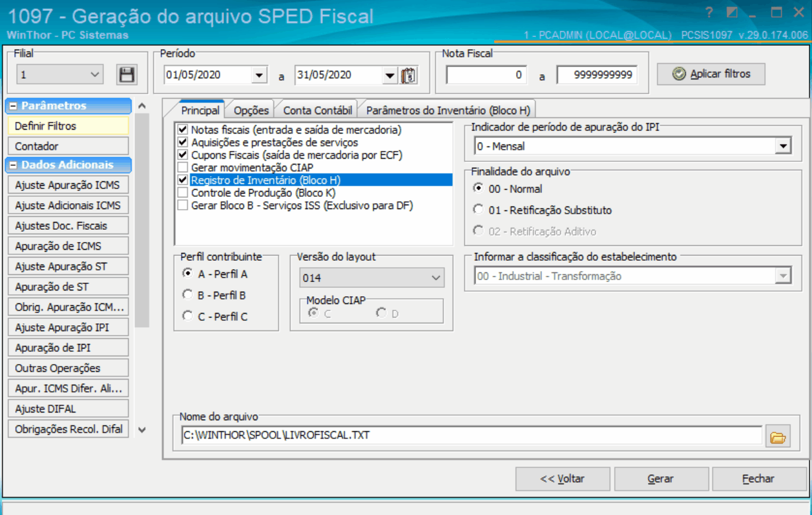Click the Gerar button
Screen dimensions: 812x515
[x=661, y=479]
